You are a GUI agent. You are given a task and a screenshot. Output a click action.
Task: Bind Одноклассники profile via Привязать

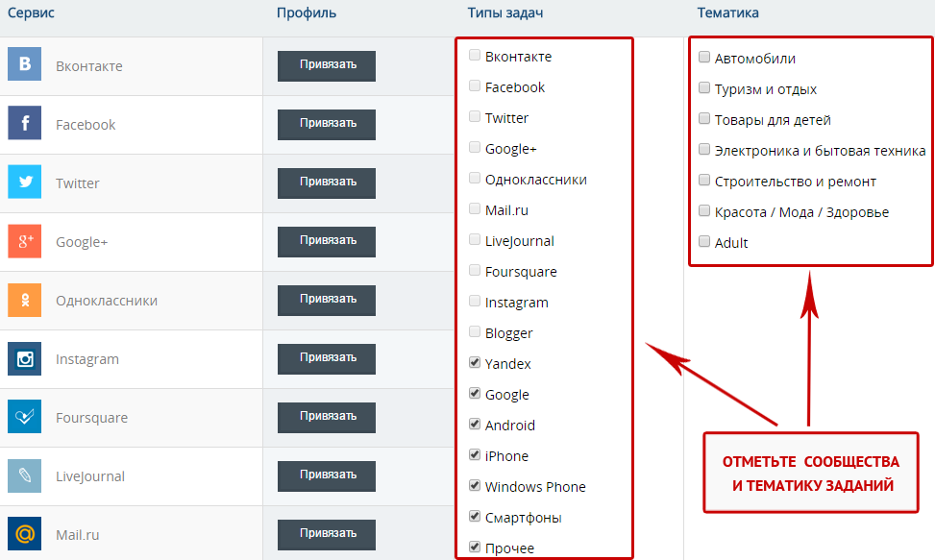tap(327, 301)
